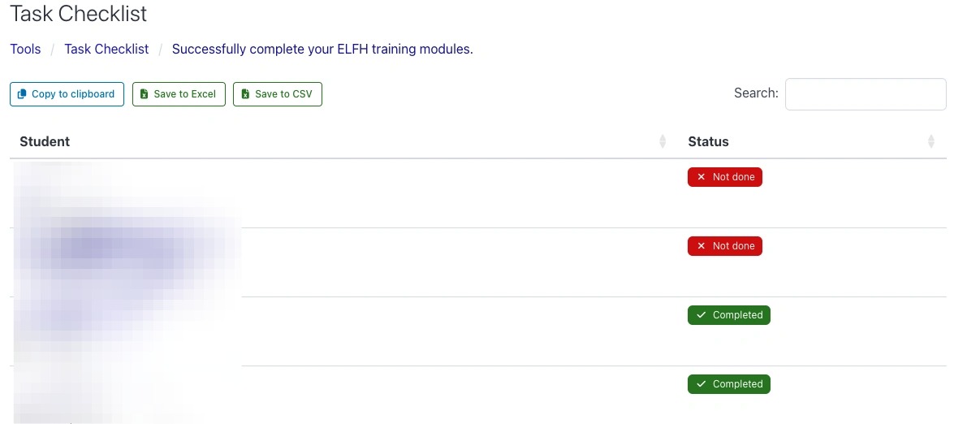Image resolution: width=980 pixels, height=424 pixels.
Task: Click the Student column sort arrows
Action: click(x=663, y=141)
